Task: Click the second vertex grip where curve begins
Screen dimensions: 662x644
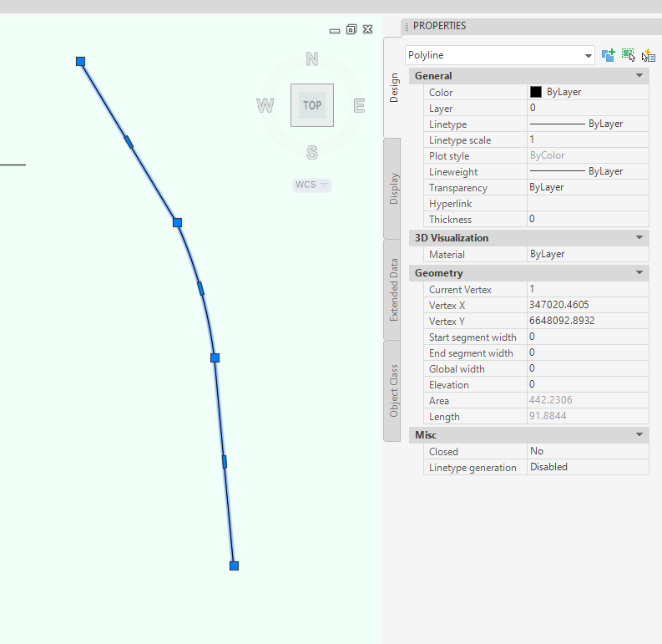Action: (x=177, y=222)
